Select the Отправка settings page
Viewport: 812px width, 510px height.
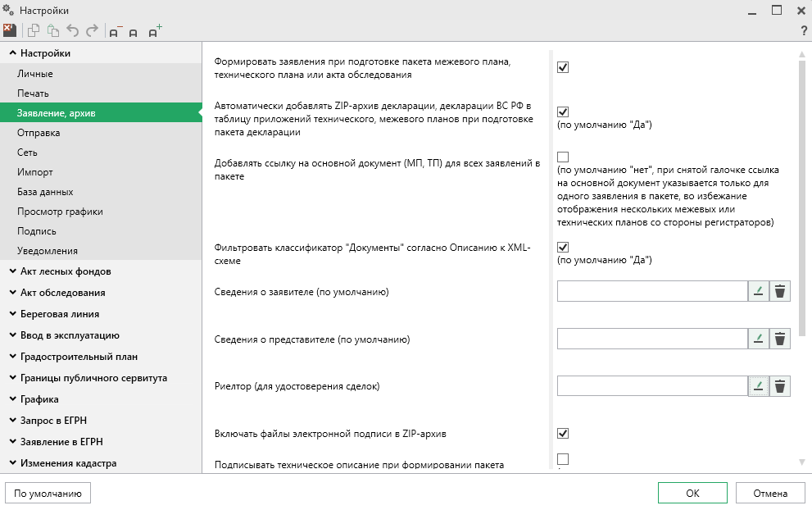point(38,133)
